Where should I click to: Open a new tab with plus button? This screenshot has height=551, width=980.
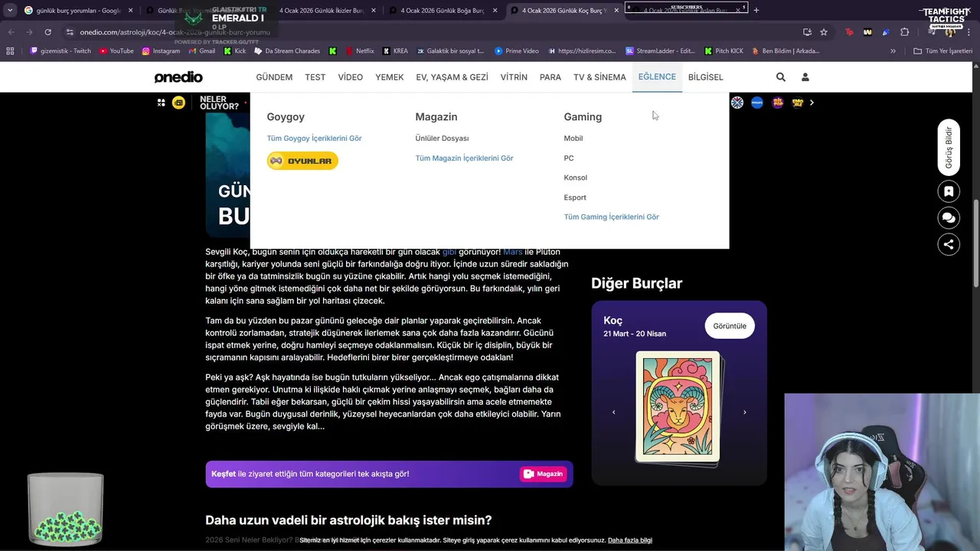coord(756,10)
